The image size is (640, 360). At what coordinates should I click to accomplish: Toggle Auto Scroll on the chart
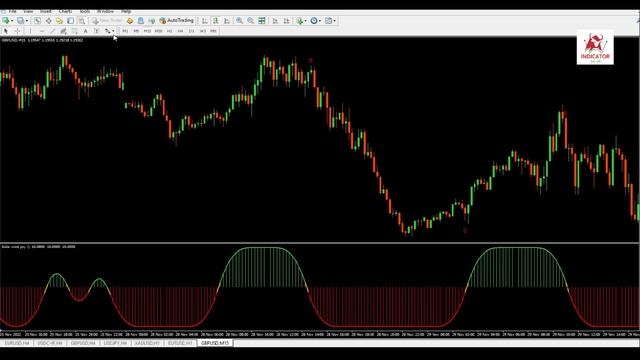(x=275, y=20)
